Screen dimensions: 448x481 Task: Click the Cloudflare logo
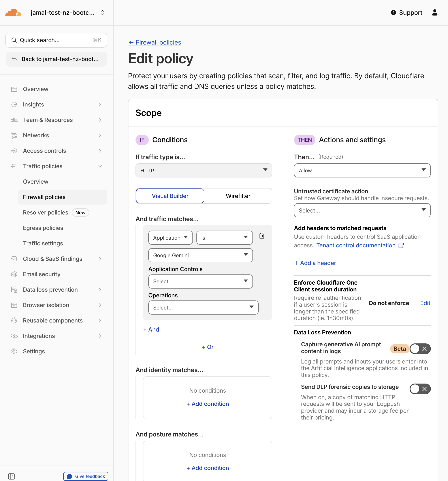(13, 12)
